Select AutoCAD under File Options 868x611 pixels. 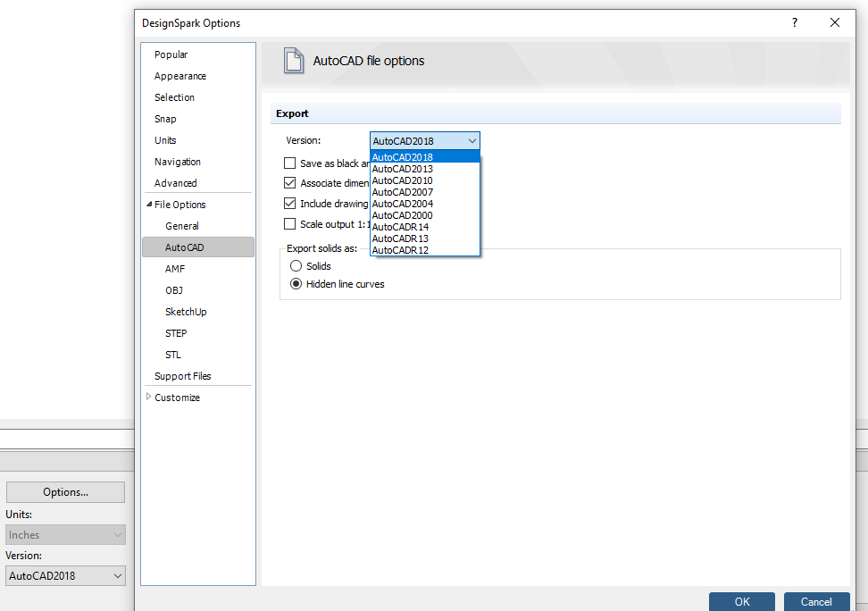point(198,247)
